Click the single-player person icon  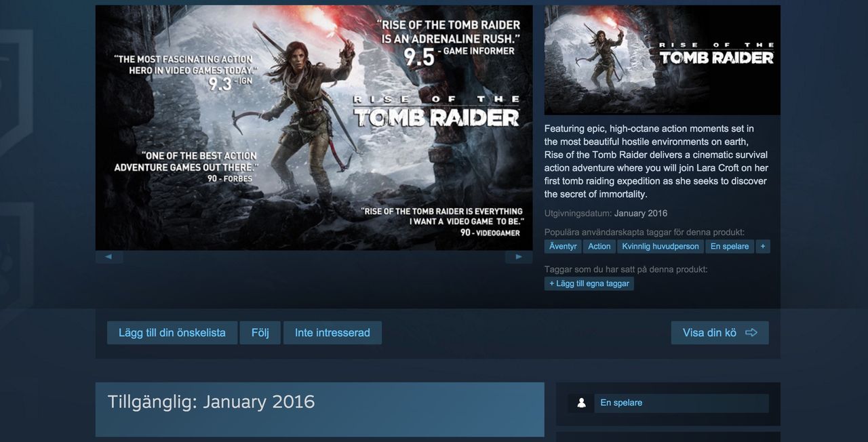[580, 402]
